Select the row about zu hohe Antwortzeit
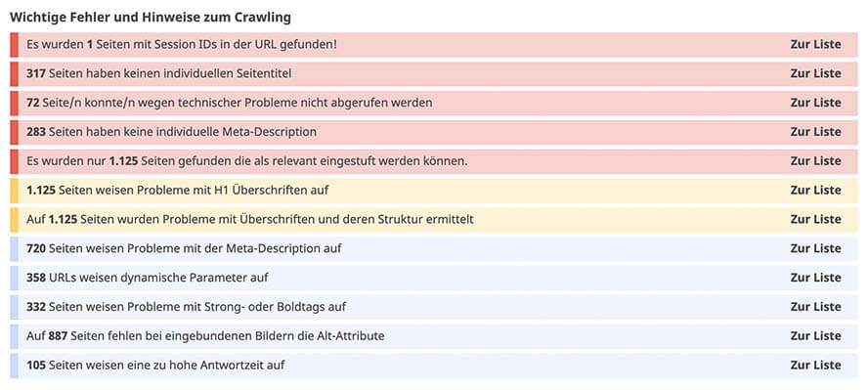The image size is (868, 390). [x=434, y=366]
